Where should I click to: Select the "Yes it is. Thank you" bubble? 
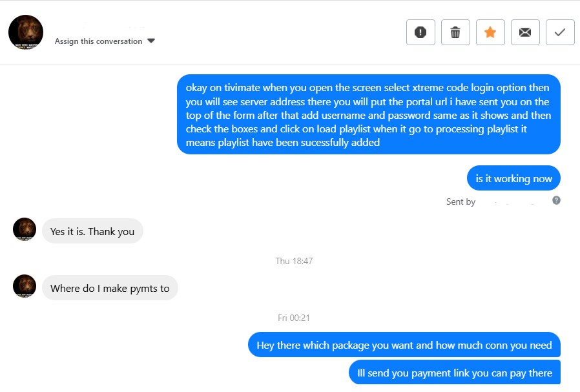pyautogui.click(x=92, y=231)
